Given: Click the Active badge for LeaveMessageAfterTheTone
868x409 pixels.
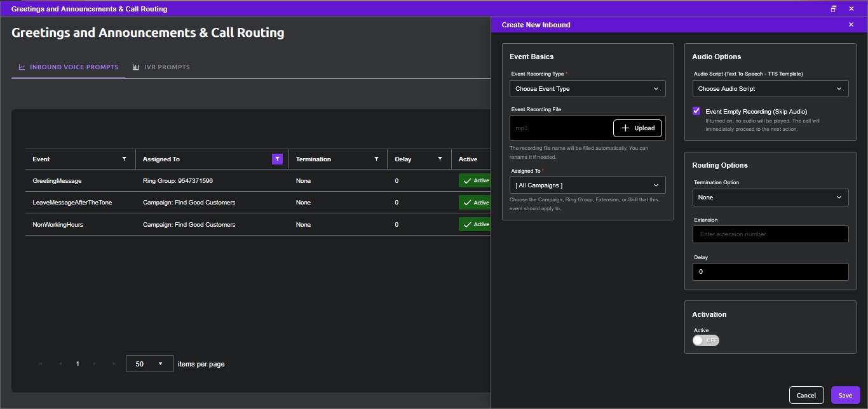Looking at the screenshot, I should coord(475,203).
